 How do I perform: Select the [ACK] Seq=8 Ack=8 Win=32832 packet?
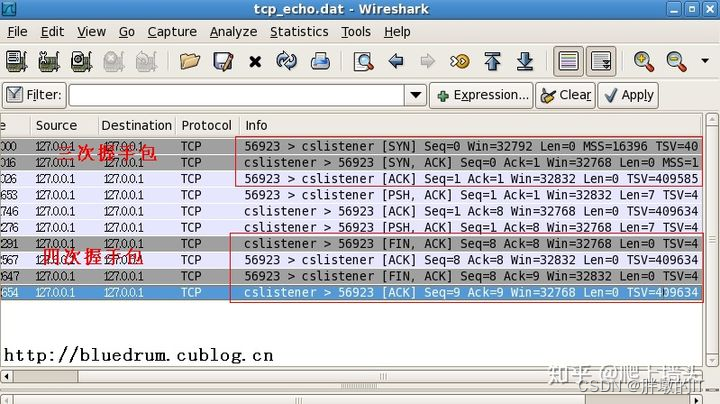[x=351, y=260]
